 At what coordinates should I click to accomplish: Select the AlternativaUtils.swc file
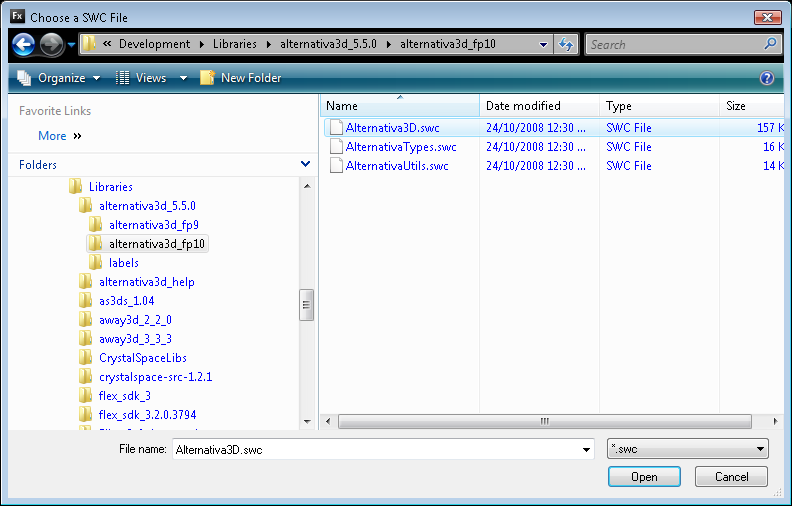(396, 166)
